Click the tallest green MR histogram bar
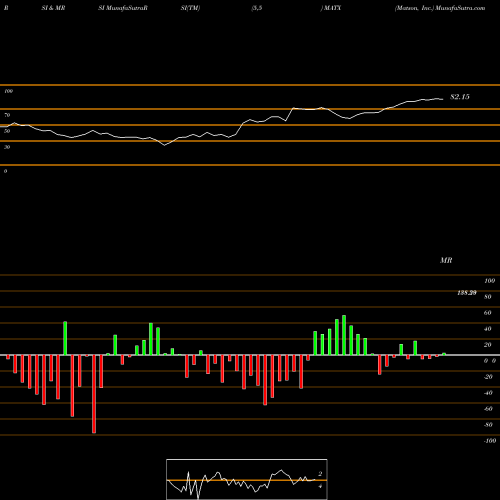Screen dimensions: 500x500 (x=344, y=335)
